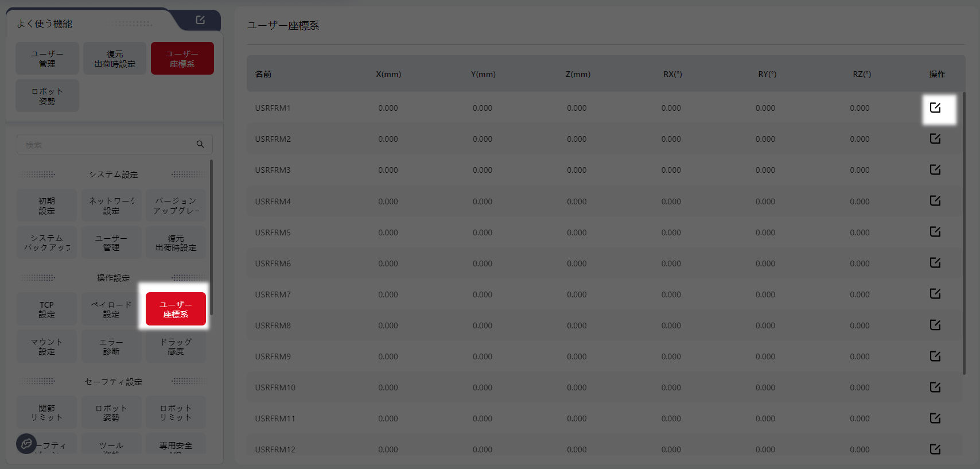The image size is (980, 469).
Task: Edit the USRFRM5 coordinate frame
Action: 935,232
